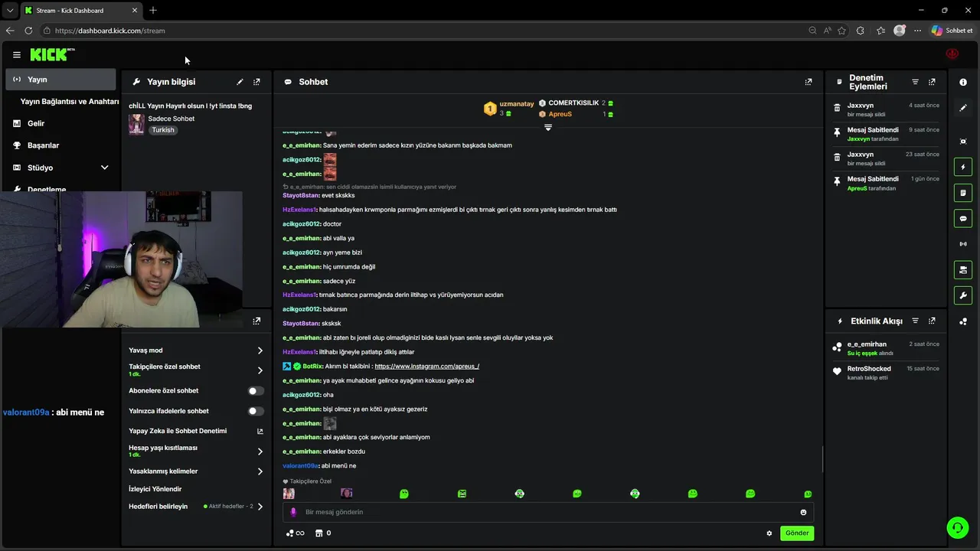Viewport: 980px width, 551px height.
Task: Filter the Denetim Eylemleri list
Action: 915,82
